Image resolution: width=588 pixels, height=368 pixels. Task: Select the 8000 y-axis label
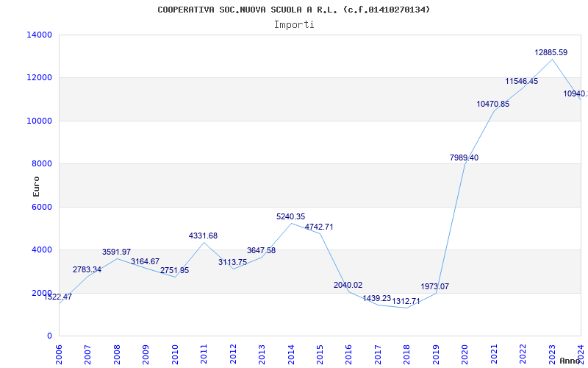pos(42,163)
